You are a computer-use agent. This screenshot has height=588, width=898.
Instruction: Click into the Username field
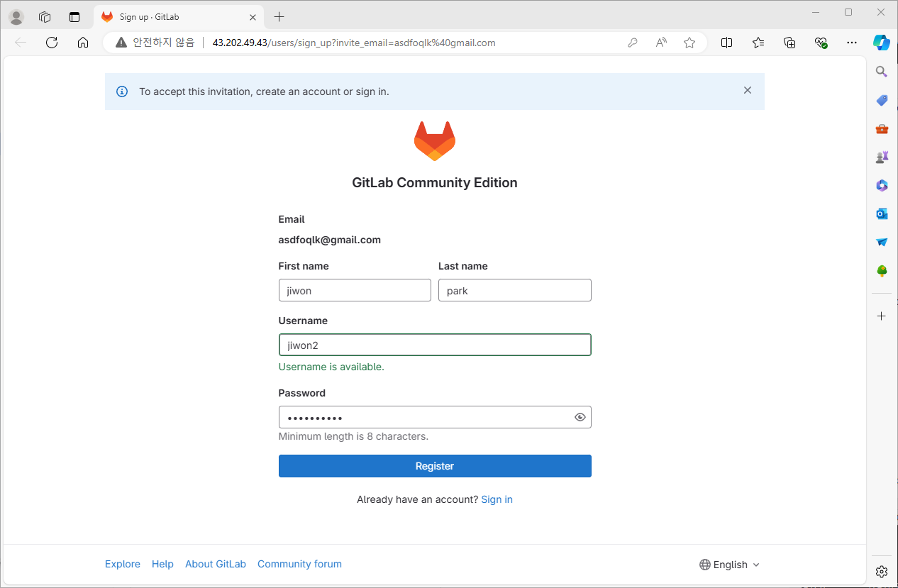(x=435, y=345)
